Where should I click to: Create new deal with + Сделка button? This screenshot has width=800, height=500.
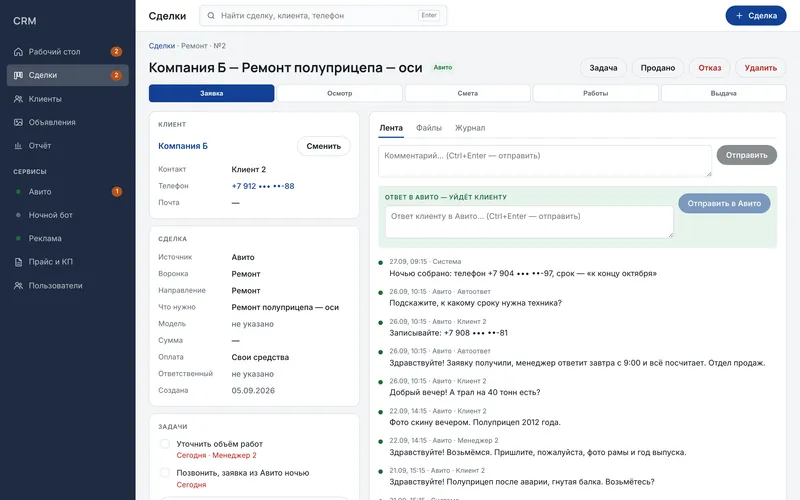(756, 16)
